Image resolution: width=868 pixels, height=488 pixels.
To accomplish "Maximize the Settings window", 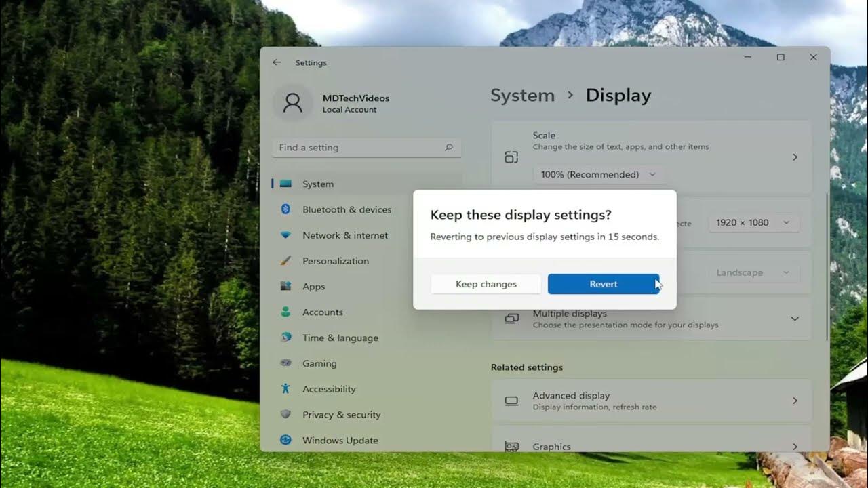I will pos(781,58).
